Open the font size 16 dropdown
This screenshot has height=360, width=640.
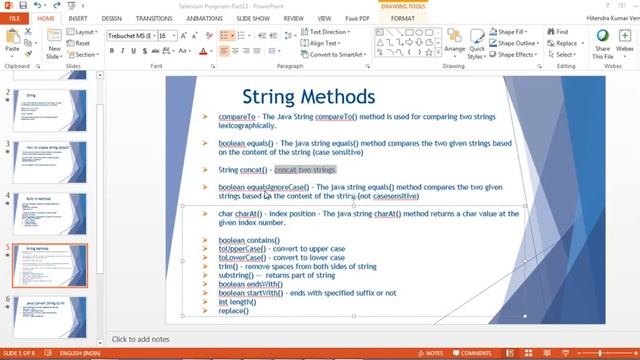(174, 36)
